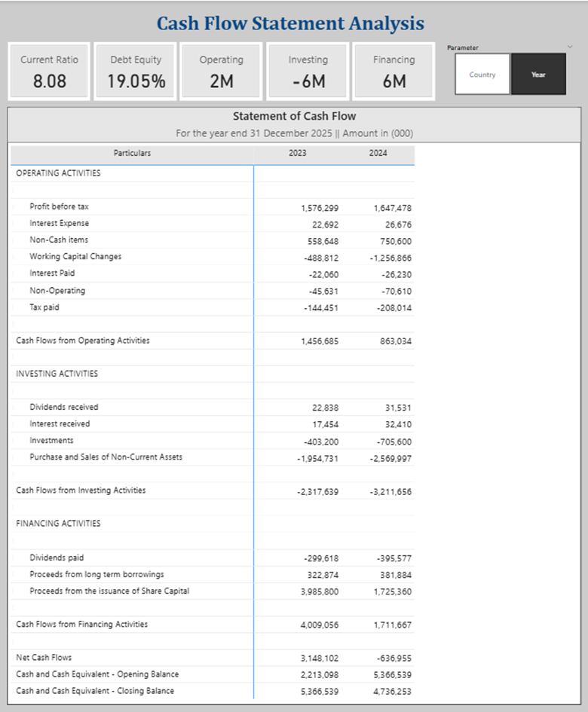Expand the Parameter slicer dropdown chevron
This screenshot has width=588, height=712.
pyautogui.click(x=570, y=47)
